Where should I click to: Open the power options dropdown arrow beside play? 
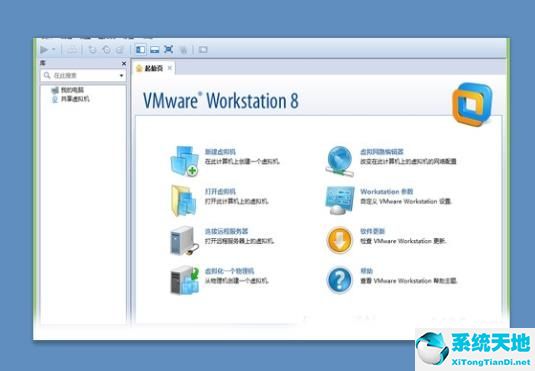click(54, 50)
